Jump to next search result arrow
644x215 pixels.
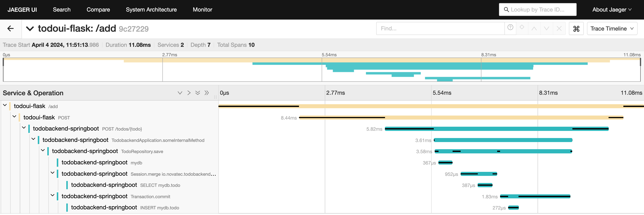pos(546,29)
